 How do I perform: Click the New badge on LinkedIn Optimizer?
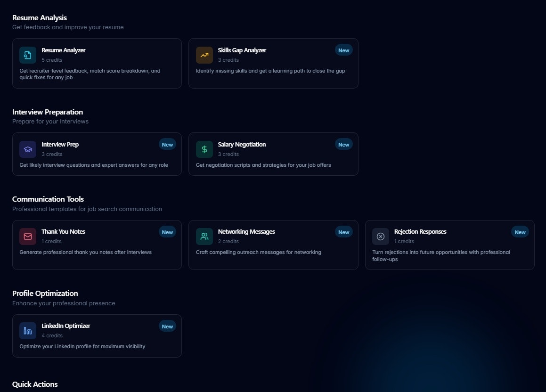pyautogui.click(x=167, y=326)
